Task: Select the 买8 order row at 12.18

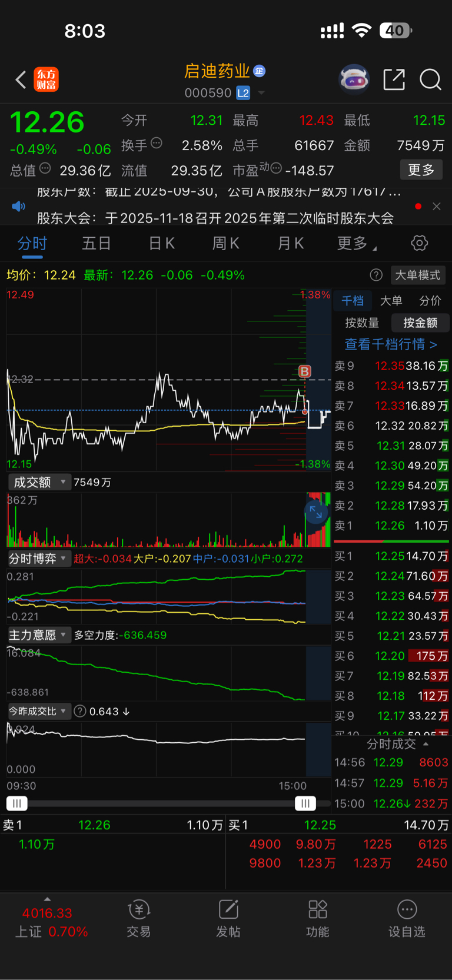Action: [x=391, y=696]
